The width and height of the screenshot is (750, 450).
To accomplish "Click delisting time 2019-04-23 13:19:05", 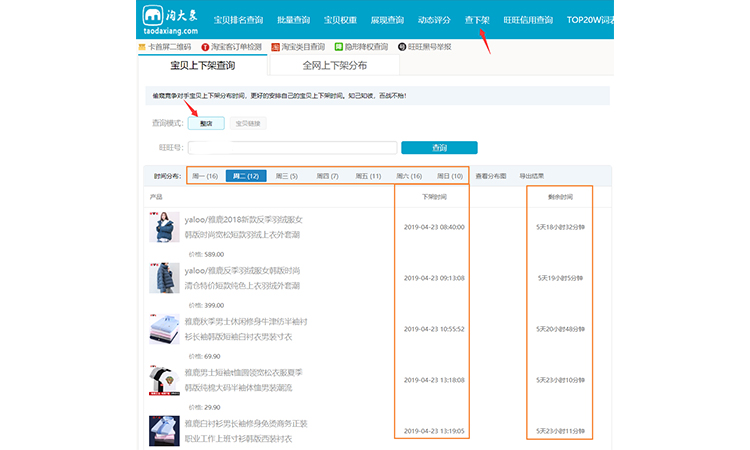I will 434,431.
